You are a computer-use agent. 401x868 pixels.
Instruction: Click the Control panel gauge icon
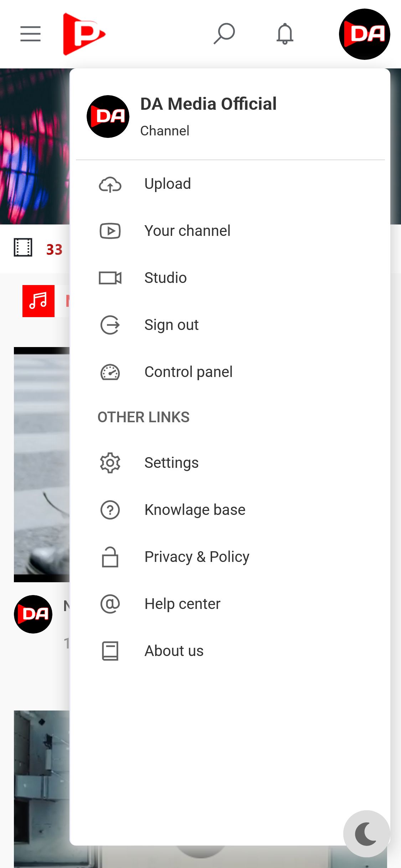click(110, 372)
